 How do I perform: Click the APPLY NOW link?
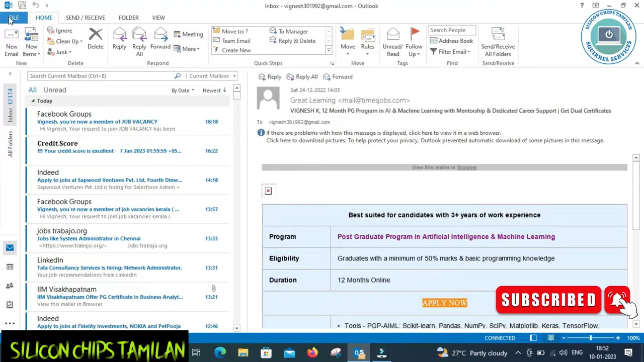444,303
